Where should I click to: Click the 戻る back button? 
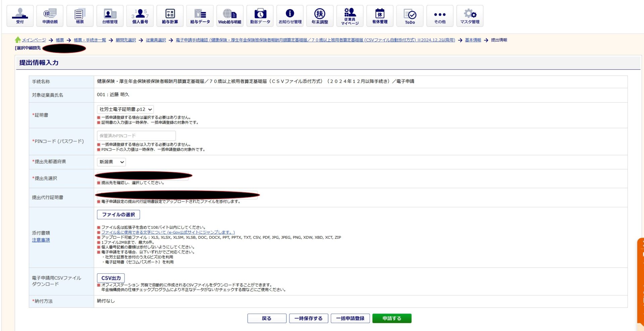[267, 318]
